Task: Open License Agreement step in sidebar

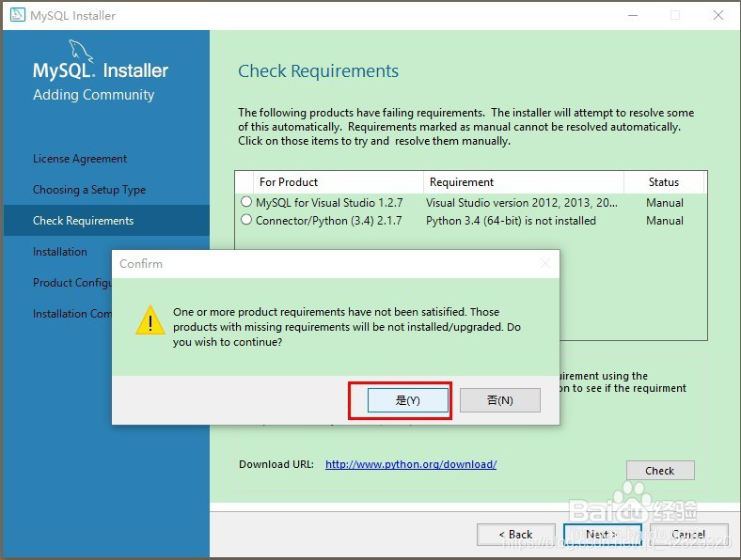Action: point(80,159)
